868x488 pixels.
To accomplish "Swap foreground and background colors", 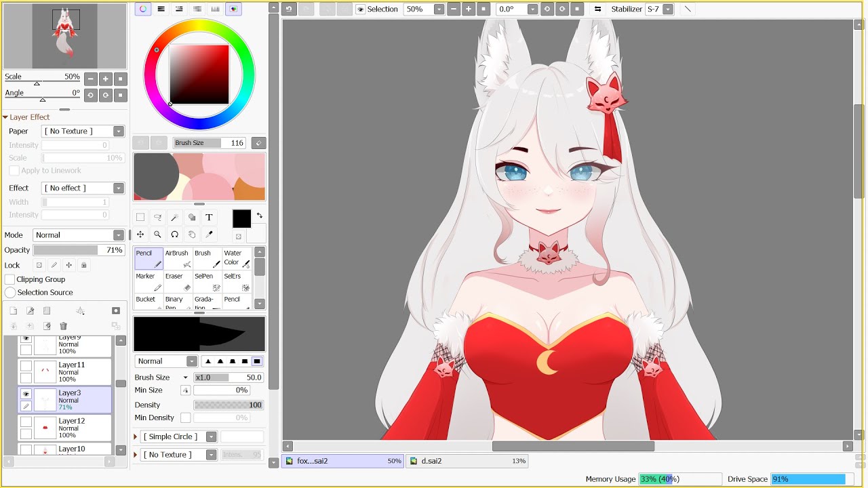I will pyautogui.click(x=259, y=216).
